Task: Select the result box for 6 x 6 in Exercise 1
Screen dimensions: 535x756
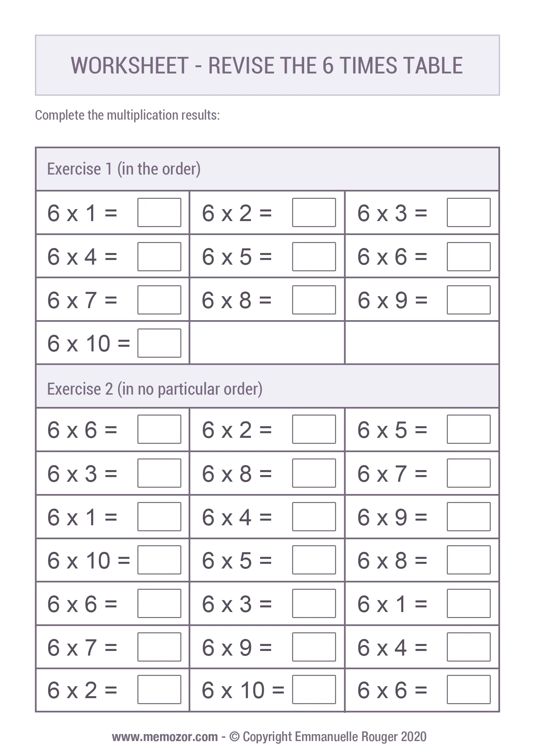Action: click(468, 256)
